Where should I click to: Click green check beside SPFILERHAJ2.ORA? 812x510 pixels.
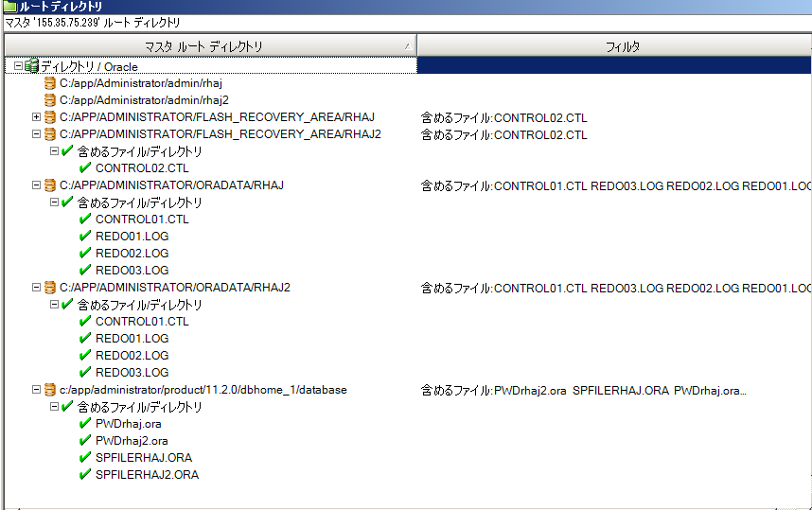(85, 474)
